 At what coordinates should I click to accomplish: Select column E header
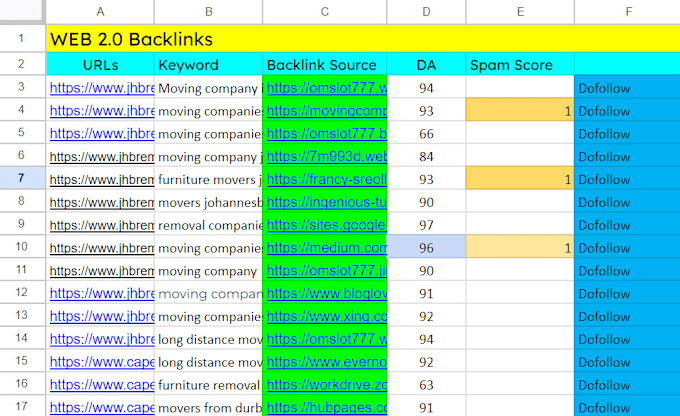coord(520,12)
